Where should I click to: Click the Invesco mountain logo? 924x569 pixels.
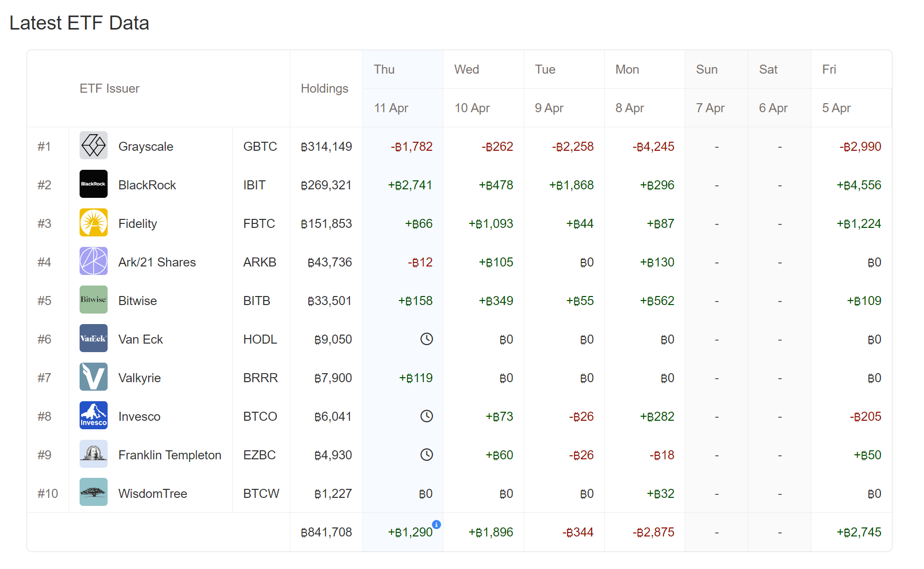coord(94,416)
